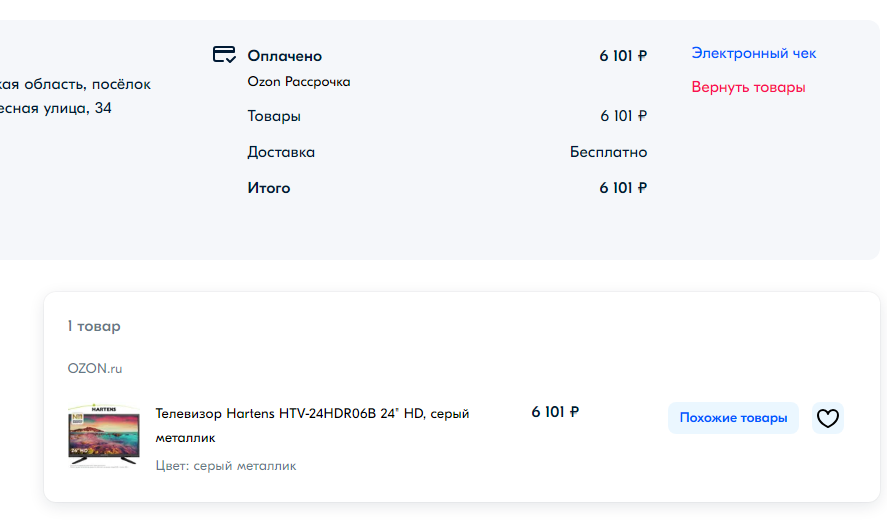This screenshot has height=520, width=887.
Task: Click the paid card icon beside Оплачено
Action: (224, 54)
